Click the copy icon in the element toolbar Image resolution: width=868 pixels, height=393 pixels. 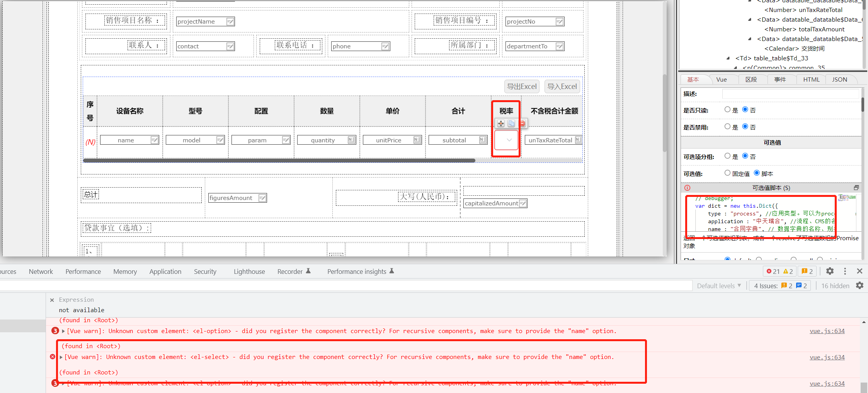511,123
